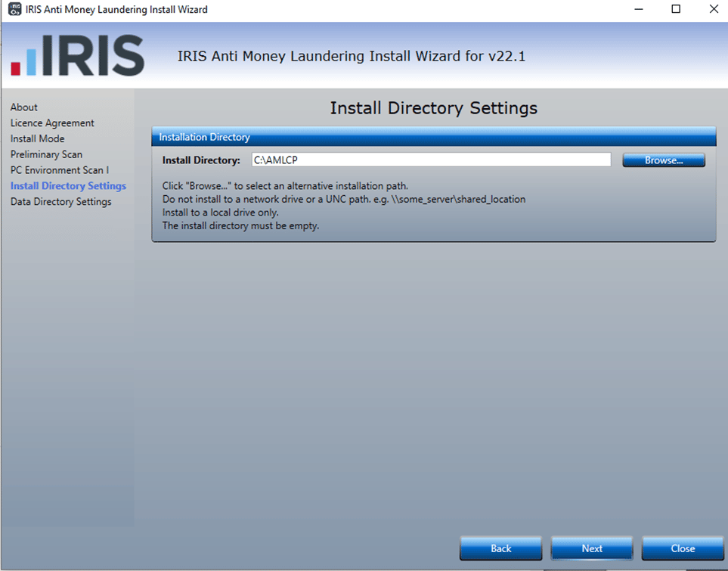
Task: Select Install Mode in the sidebar
Action: click(38, 139)
